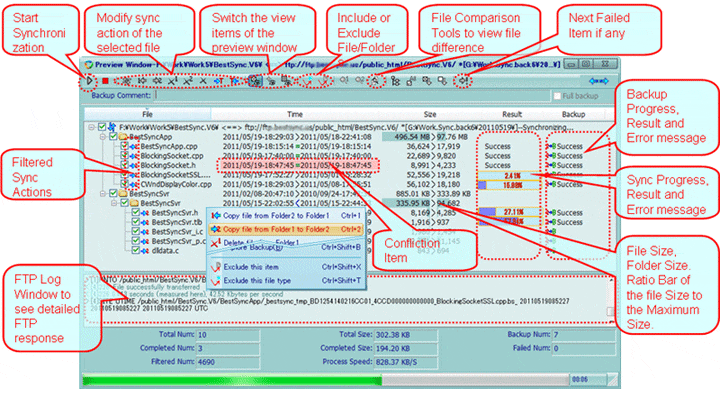
Task: Click copy to folder 2 toolbar icon
Action: (157, 81)
